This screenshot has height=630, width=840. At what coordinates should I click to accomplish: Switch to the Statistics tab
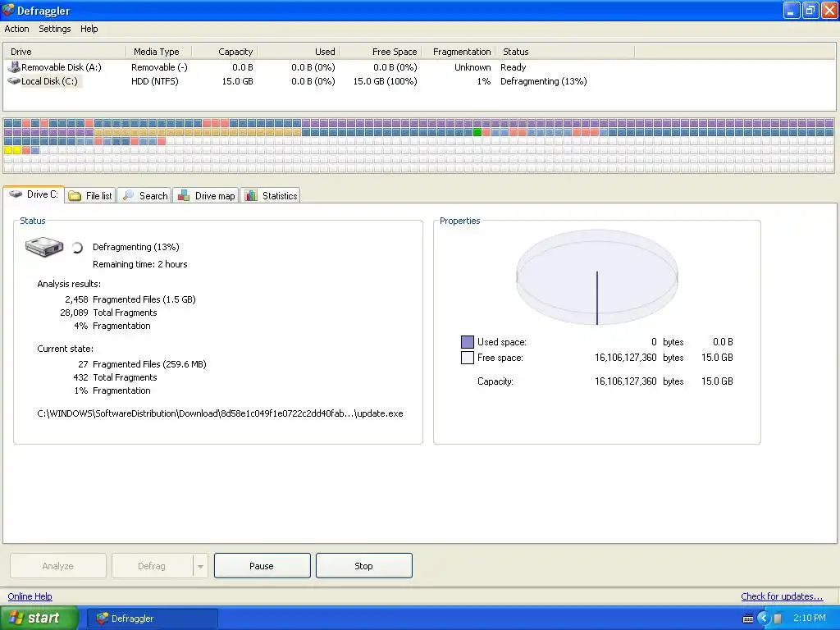click(x=271, y=195)
